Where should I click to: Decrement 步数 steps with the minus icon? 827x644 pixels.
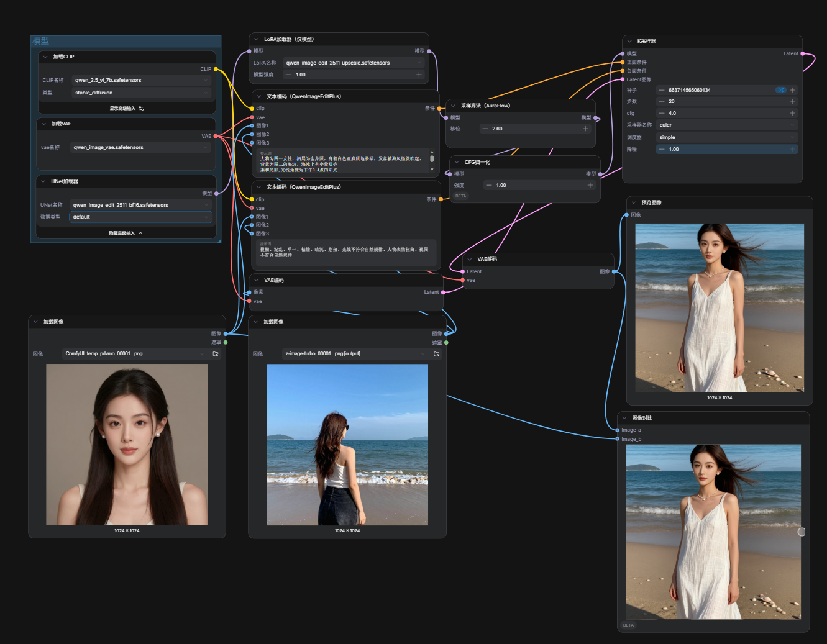click(662, 101)
